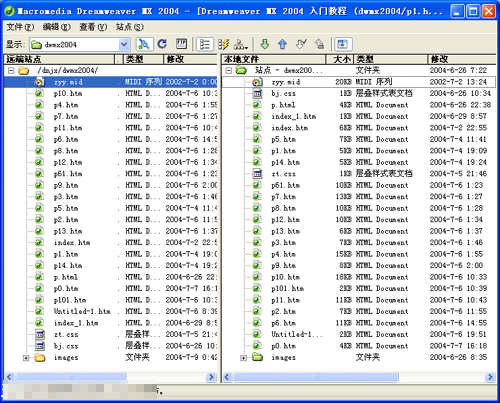Sort by the 远端站点 column header
This screenshot has height=403, width=500.
coord(59,59)
